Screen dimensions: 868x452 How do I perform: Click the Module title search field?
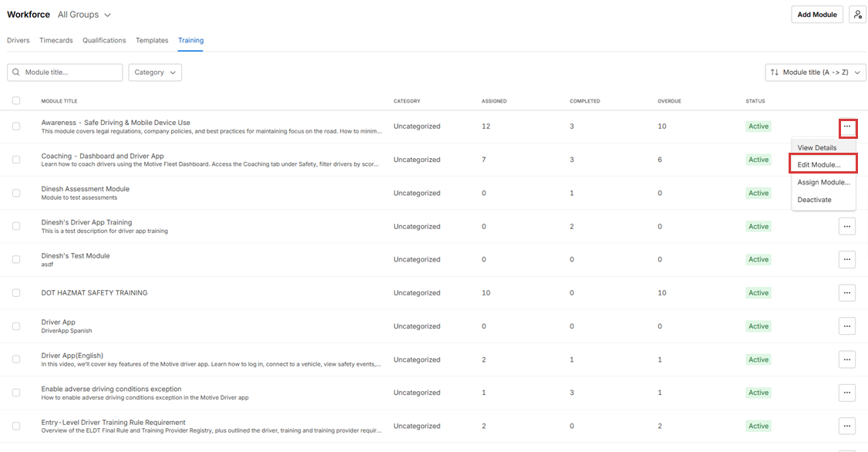point(71,73)
